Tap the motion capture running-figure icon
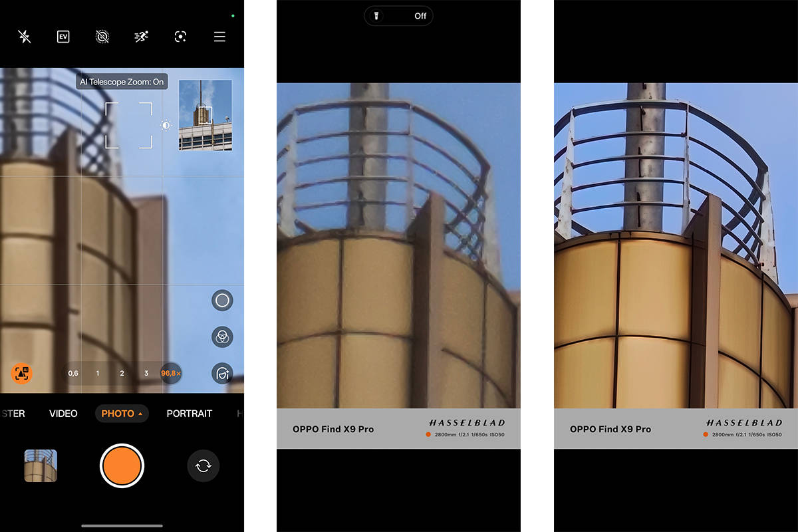The height and width of the screenshot is (532, 798). [x=141, y=37]
